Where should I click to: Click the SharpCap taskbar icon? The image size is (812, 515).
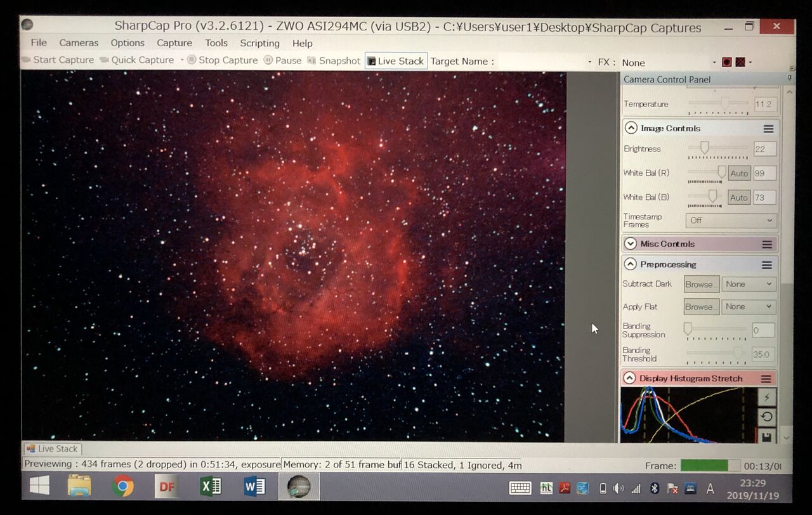(x=298, y=486)
